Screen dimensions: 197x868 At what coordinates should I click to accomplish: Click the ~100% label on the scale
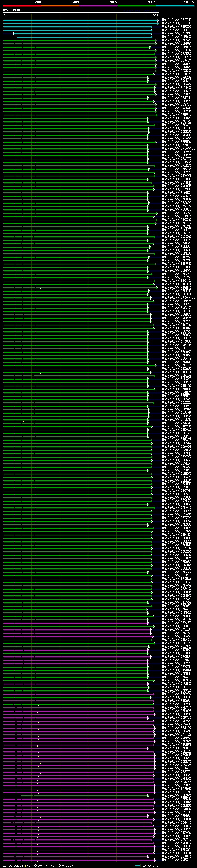point(189,2)
